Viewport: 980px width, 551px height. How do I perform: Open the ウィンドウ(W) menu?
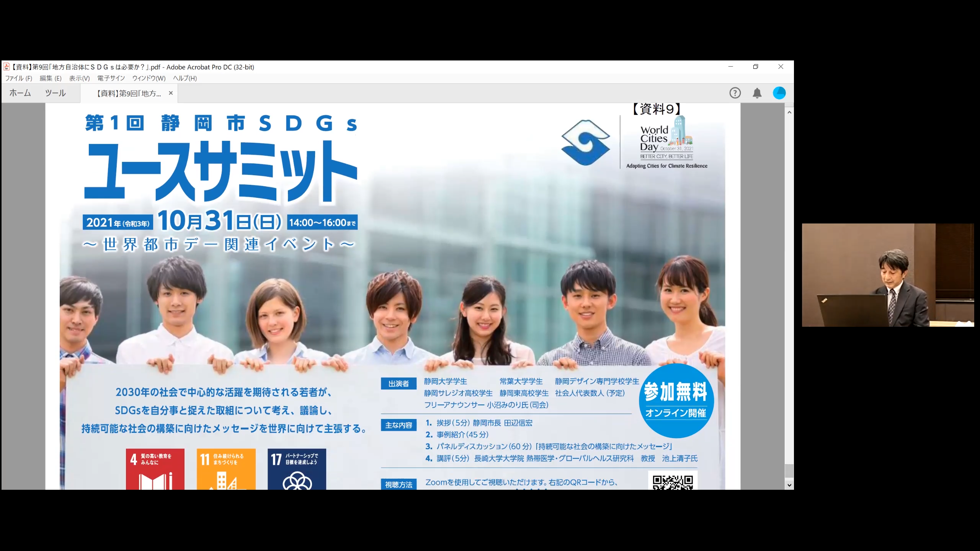click(149, 78)
